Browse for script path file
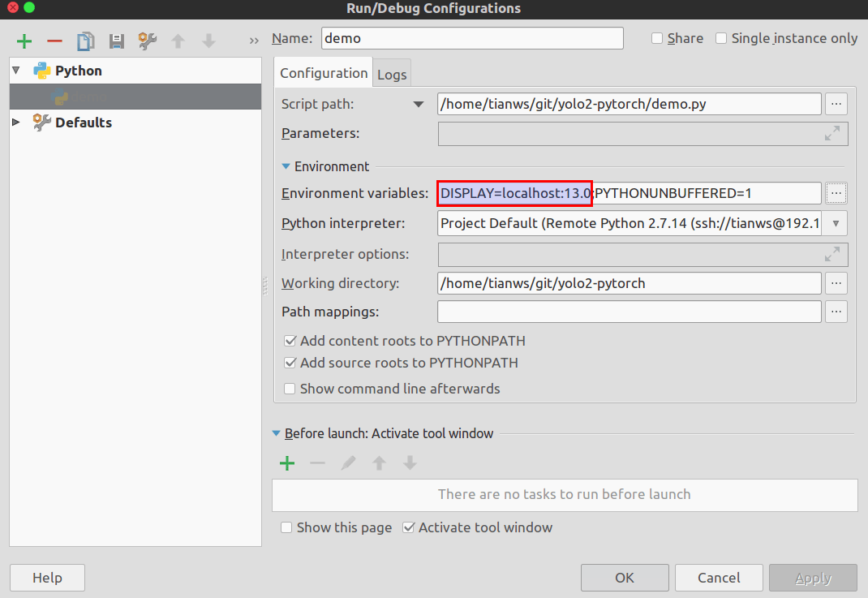The height and width of the screenshot is (598, 868). coord(836,104)
